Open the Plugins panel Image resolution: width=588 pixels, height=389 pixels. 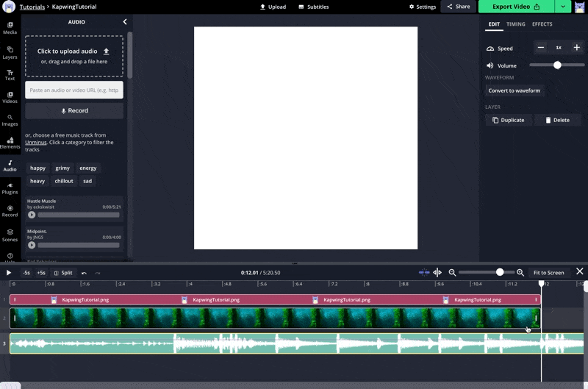pyautogui.click(x=10, y=188)
